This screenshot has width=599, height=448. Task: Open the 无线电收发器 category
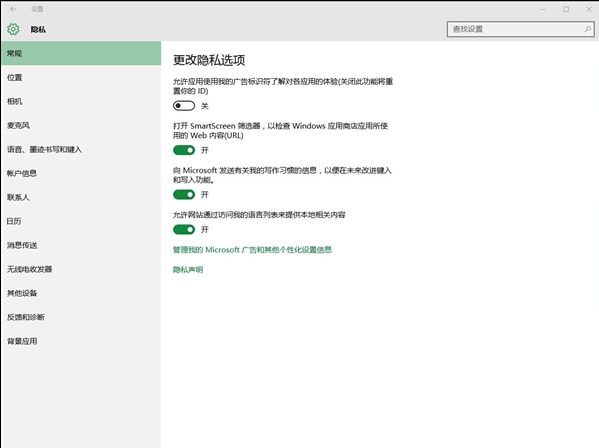(x=81, y=269)
